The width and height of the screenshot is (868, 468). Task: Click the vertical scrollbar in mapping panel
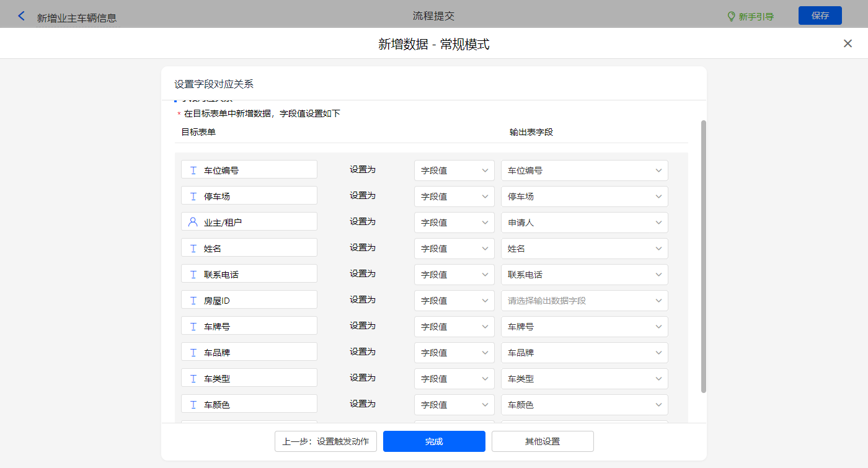(x=703, y=255)
